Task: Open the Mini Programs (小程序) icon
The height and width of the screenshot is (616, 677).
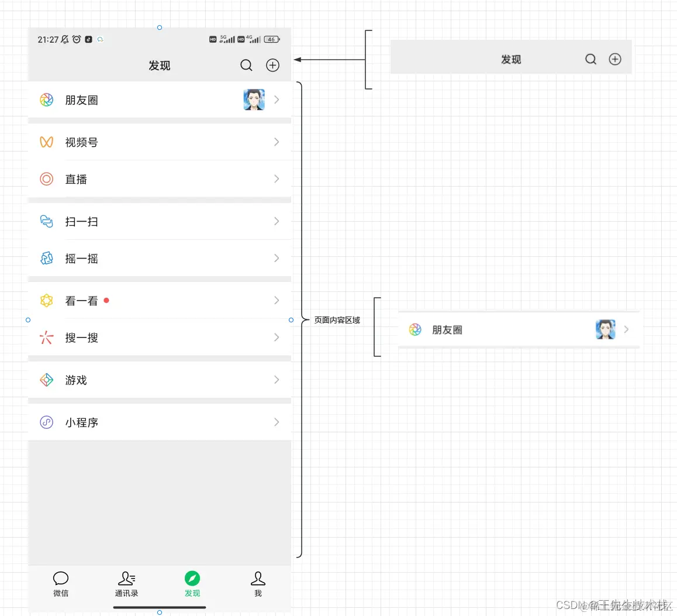Action: (x=46, y=422)
